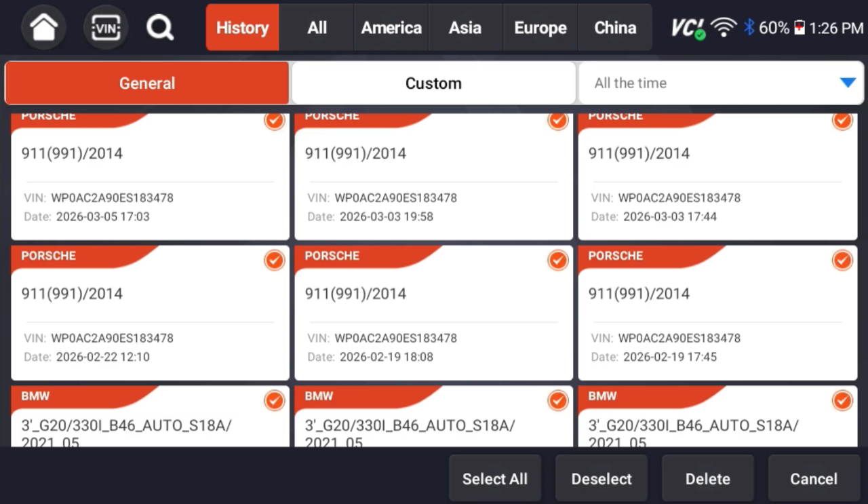Click VIN of the 2026-02-19 17:45 record
The height and width of the screenshot is (504, 868).
[x=679, y=338]
